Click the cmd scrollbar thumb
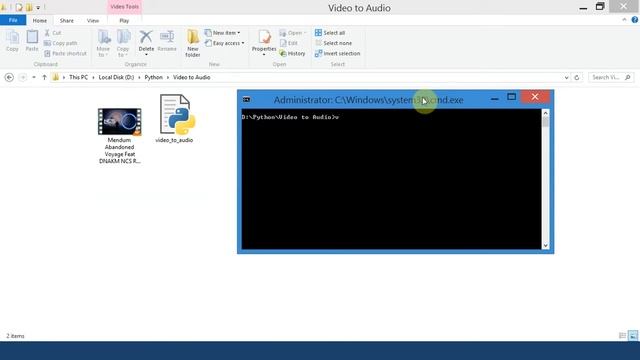The width and height of the screenshot is (640, 360). [545, 122]
